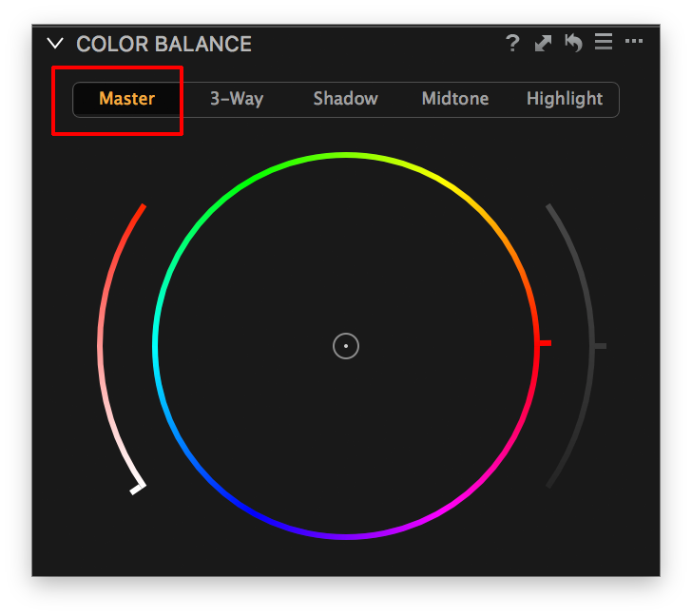Click the diagonal arrow copy adjustments icon
The width and height of the screenshot is (692, 616).
tap(543, 43)
